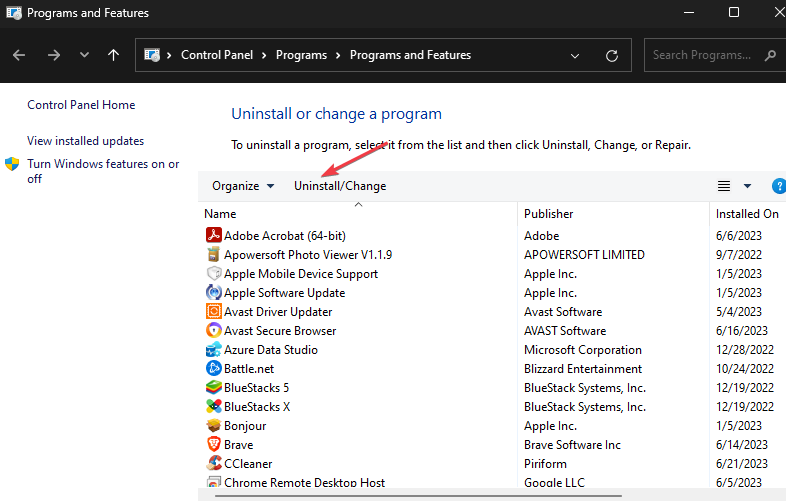Click the Brave browser lion icon
This screenshot has width=786, height=501.
coord(213,444)
